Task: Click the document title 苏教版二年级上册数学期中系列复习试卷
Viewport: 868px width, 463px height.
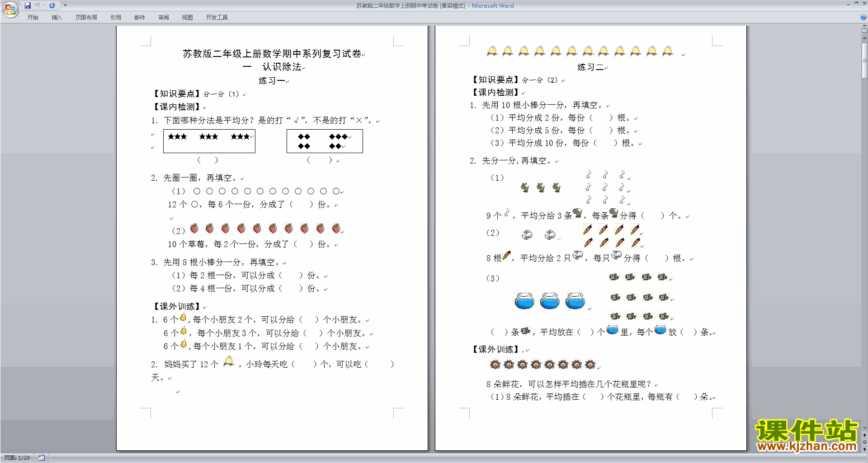Action: pyautogui.click(x=272, y=54)
